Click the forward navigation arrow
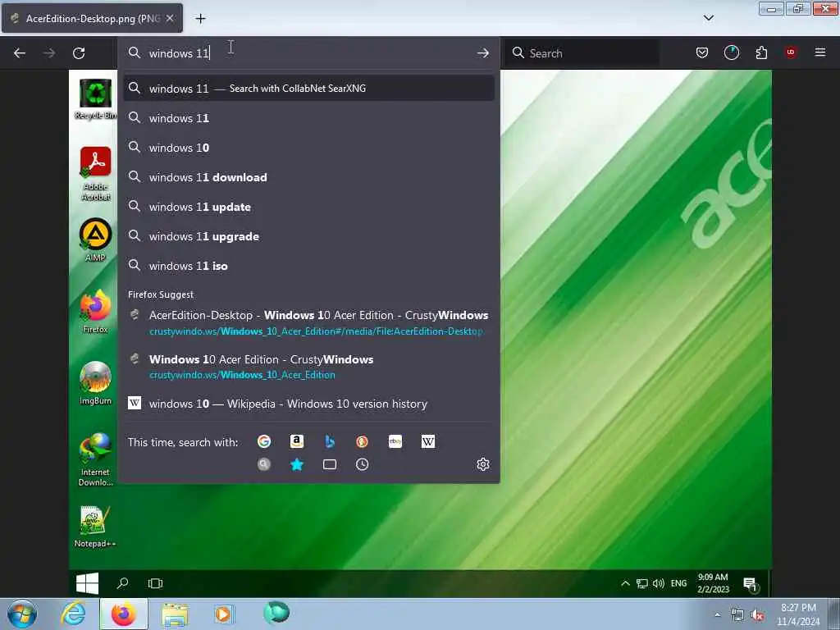This screenshot has height=630, width=840. (x=49, y=53)
